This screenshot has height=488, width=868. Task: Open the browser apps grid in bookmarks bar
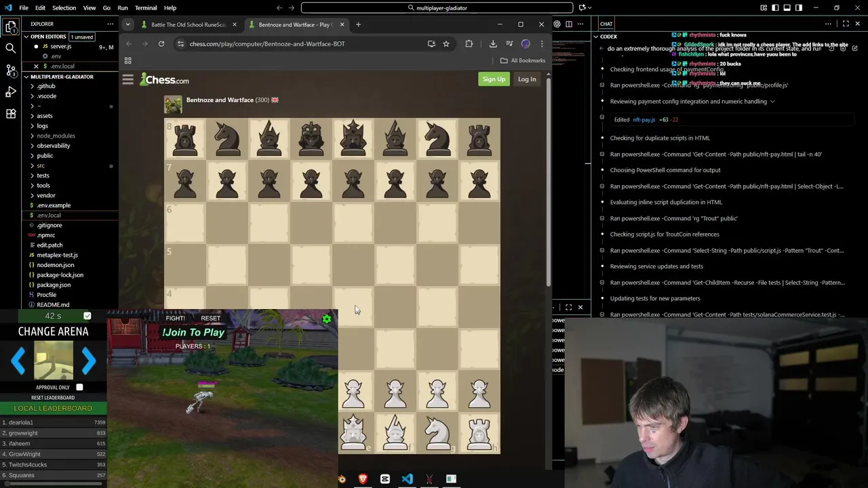pyautogui.click(x=127, y=60)
